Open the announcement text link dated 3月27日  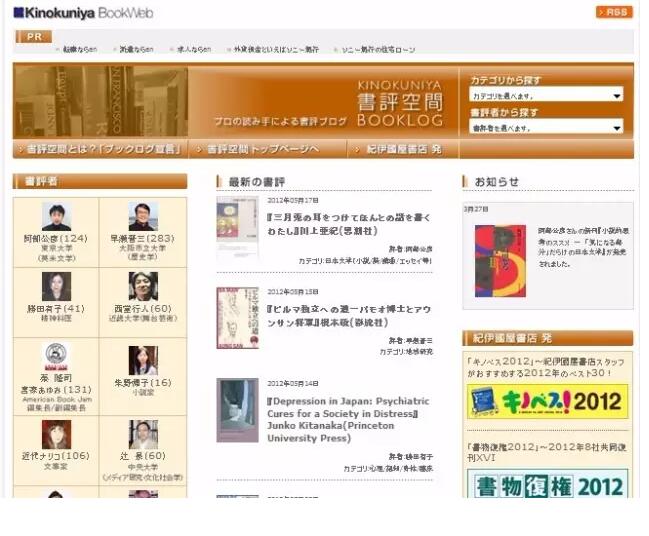583,247
